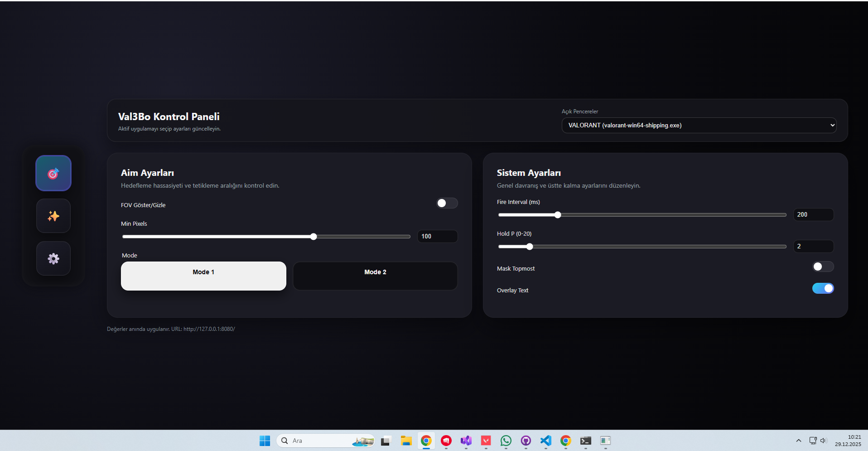Open WhatsApp from the taskbar

506,441
